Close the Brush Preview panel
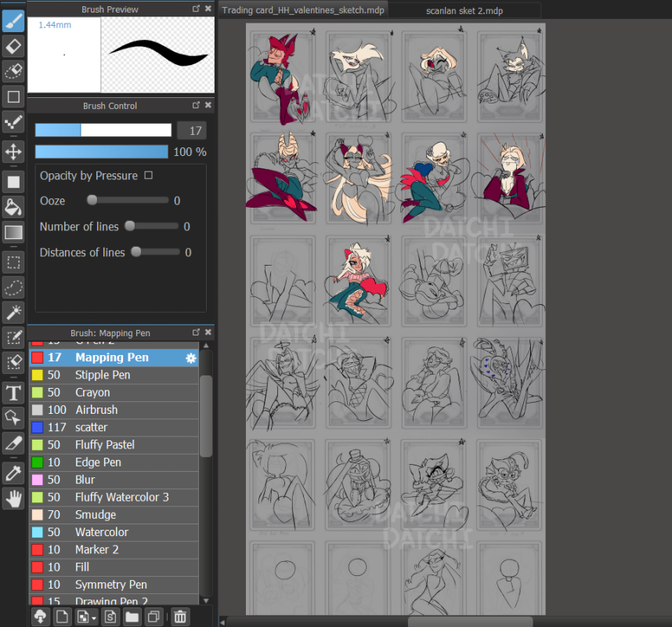Viewport: 672px width, 627px height. [208, 9]
